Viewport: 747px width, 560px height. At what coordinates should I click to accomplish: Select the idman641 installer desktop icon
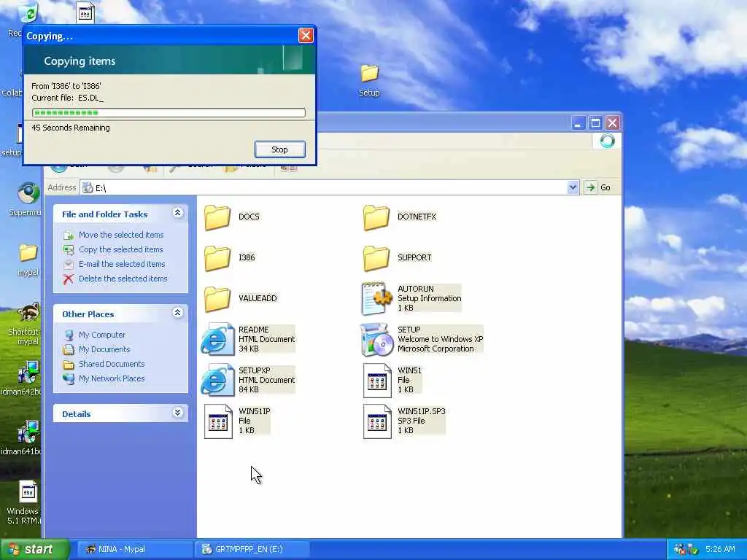[28, 432]
